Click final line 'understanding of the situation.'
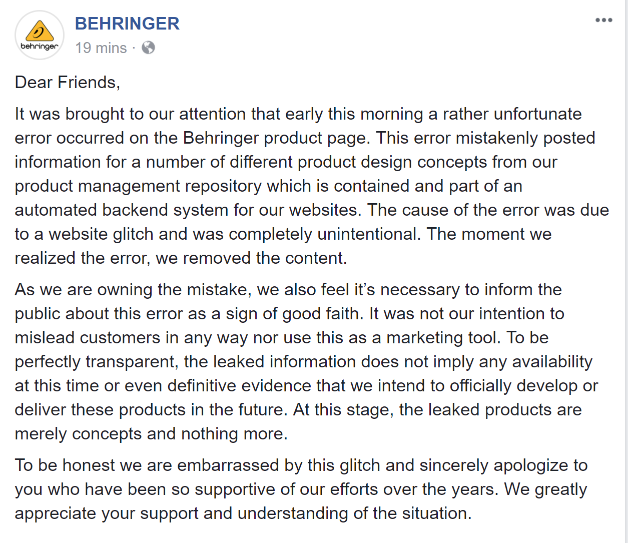 [x=354, y=513]
